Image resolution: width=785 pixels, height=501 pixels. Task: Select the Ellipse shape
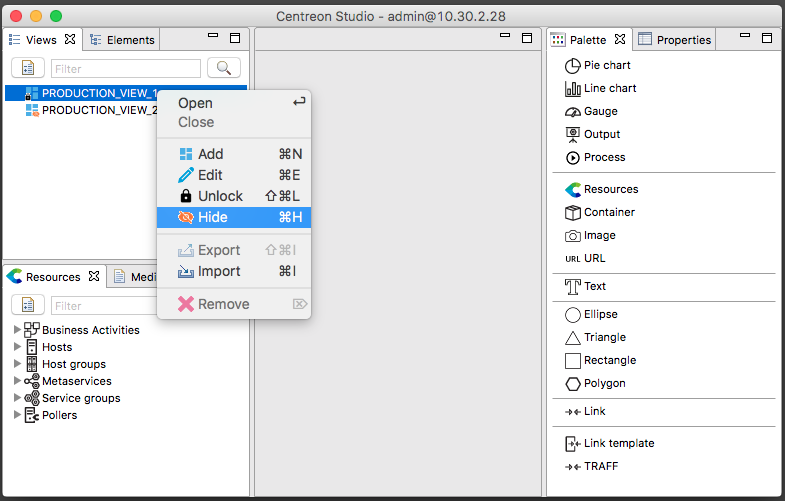591,315
